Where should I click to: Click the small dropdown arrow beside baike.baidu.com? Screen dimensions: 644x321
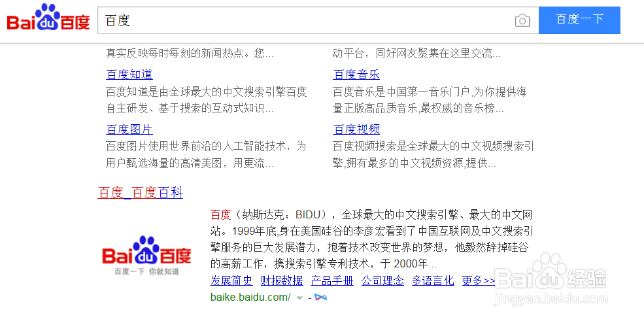pyautogui.click(x=300, y=297)
